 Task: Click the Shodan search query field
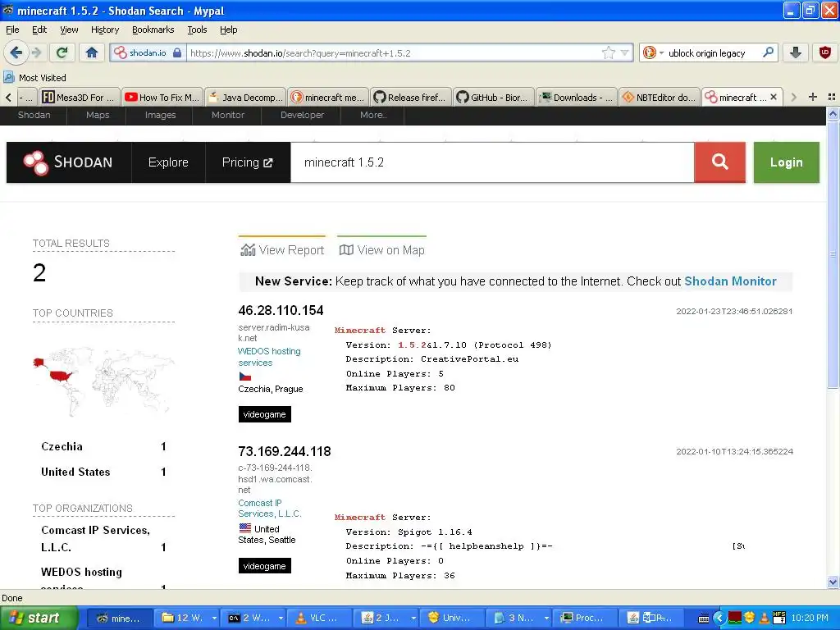[492, 162]
